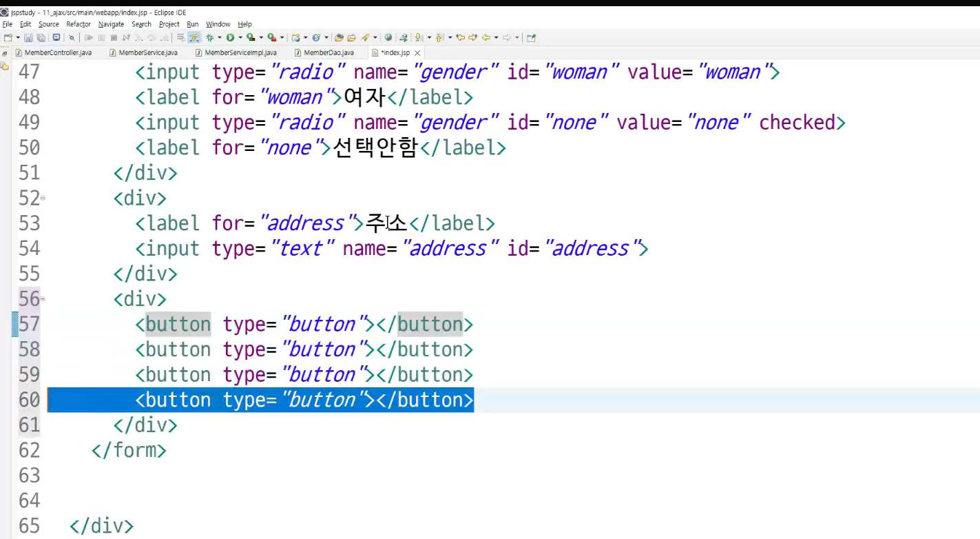Open the Run menu
The height and width of the screenshot is (539, 980).
pos(193,24)
